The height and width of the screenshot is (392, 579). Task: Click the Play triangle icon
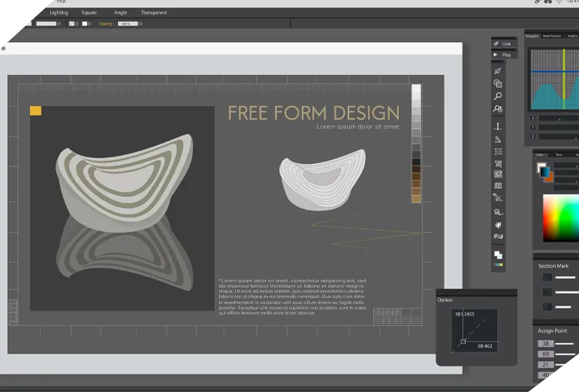pos(496,55)
